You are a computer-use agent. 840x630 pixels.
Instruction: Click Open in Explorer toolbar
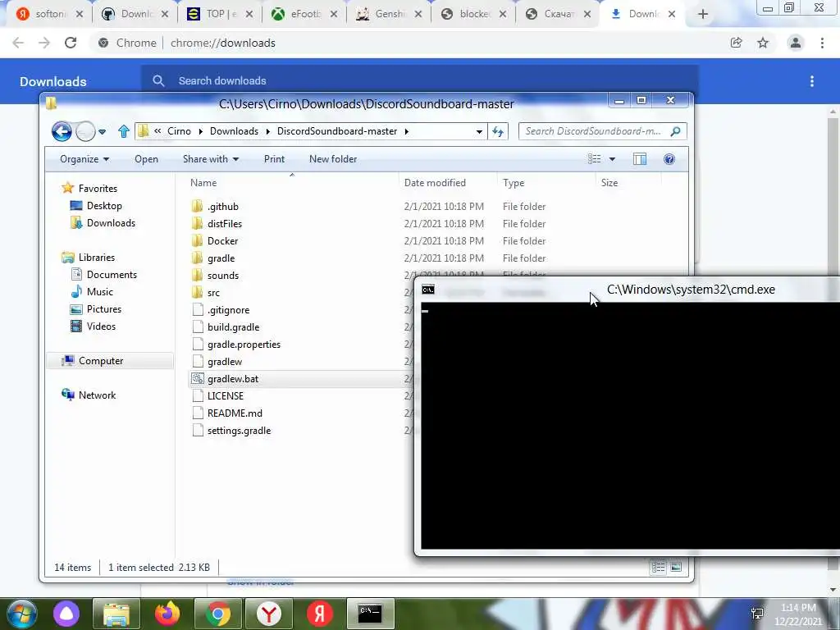(146, 159)
